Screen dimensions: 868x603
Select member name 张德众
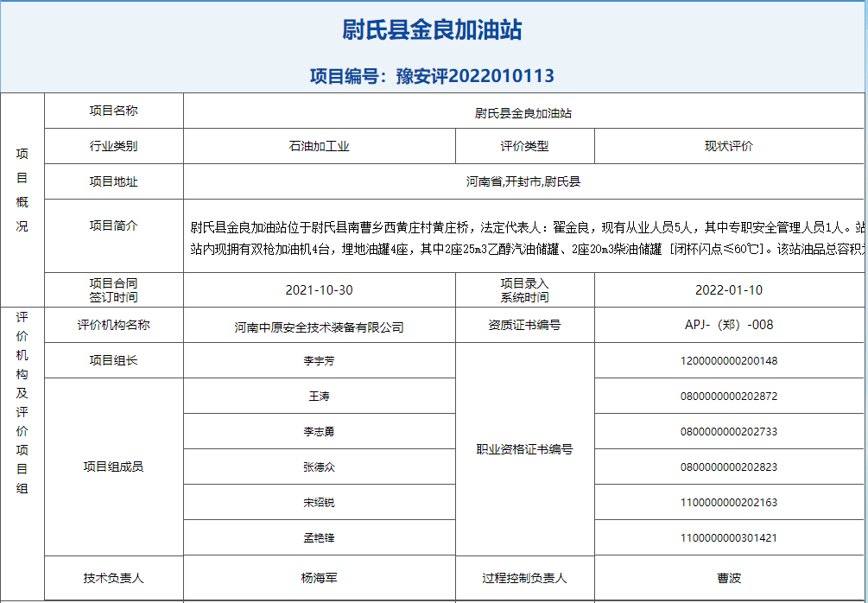[320, 467]
